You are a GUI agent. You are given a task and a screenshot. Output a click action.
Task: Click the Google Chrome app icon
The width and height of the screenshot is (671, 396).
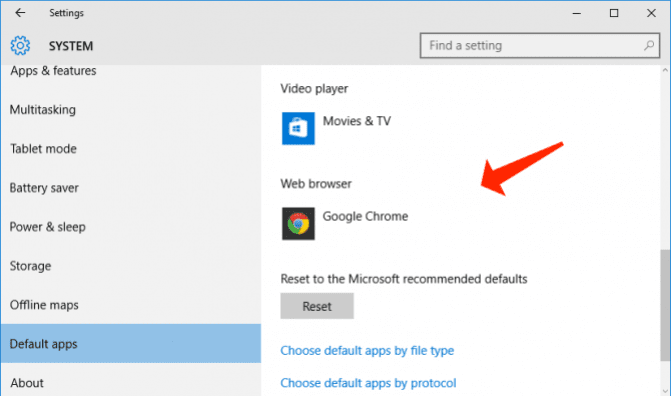298,223
